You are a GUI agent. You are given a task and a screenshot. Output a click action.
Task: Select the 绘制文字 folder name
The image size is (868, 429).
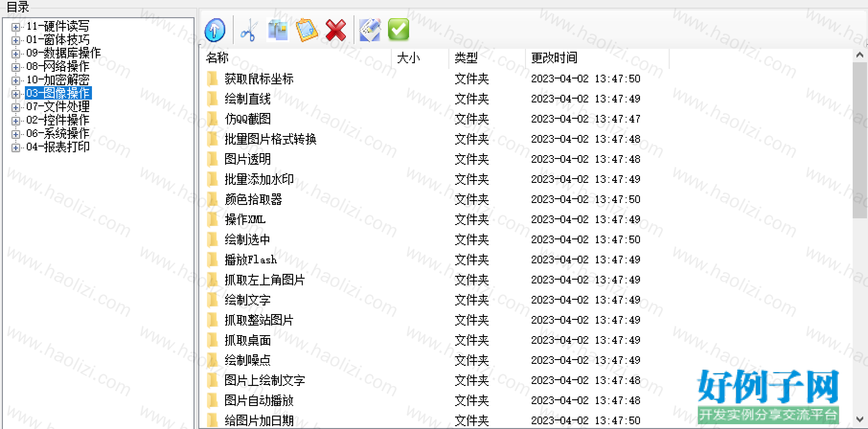[248, 300]
